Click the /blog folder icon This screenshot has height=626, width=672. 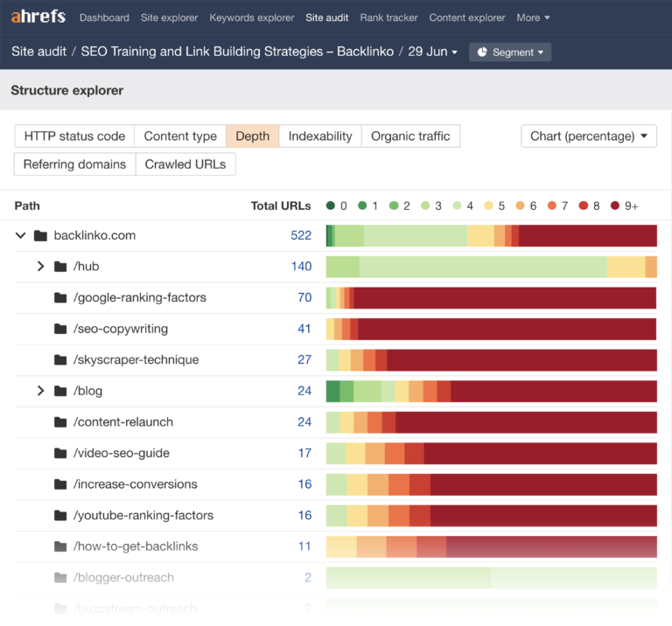(x=60, y=391)
